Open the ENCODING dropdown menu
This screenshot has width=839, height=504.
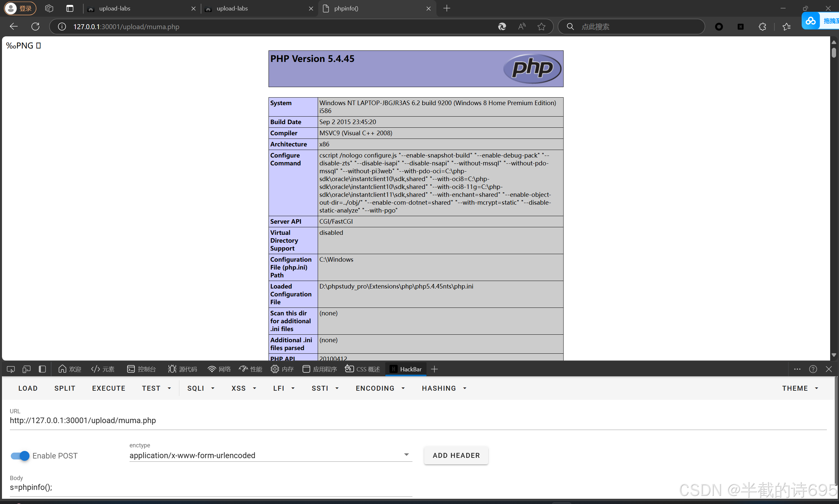380,388
